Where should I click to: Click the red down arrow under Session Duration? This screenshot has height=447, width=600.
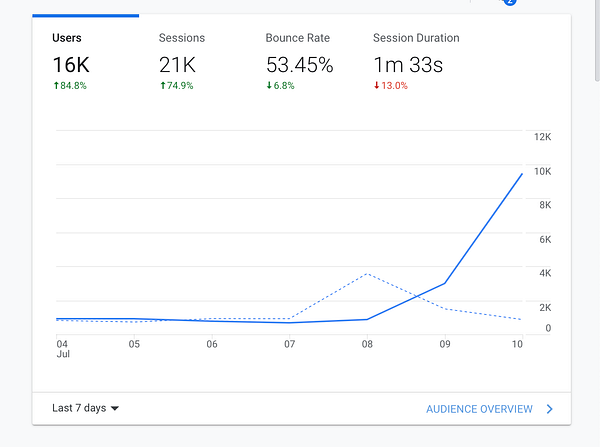tap(377, 85)
